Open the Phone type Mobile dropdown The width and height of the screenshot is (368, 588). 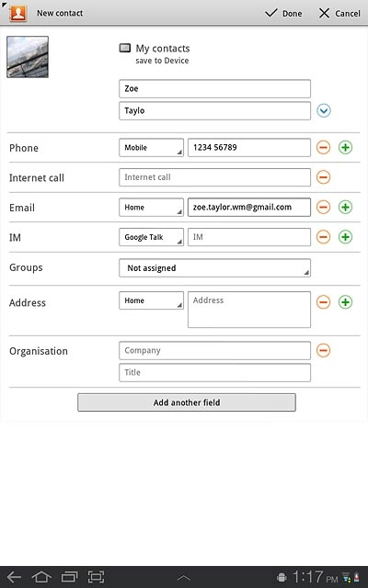tap(151, 147)
